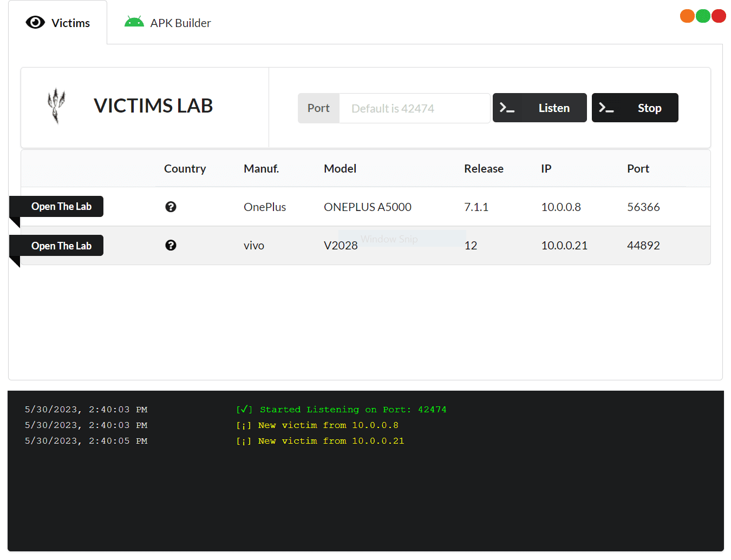Switch to the Victims tab
Screen dimensions: 731x560
[x=58, y=23]
